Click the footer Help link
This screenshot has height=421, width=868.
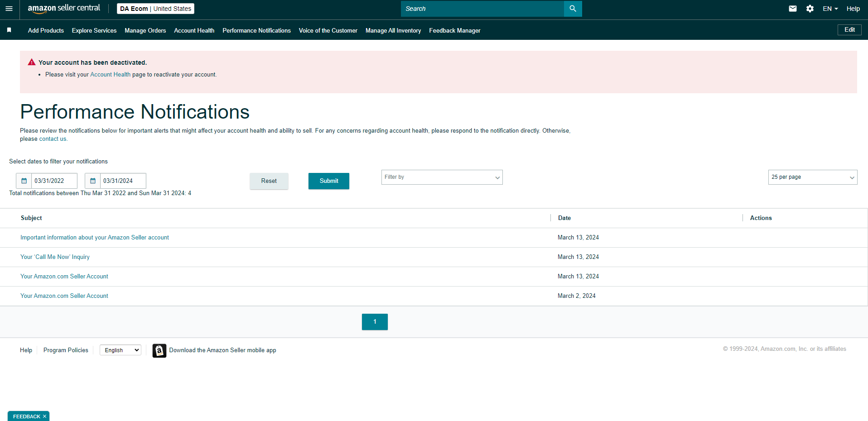[26, 350]
